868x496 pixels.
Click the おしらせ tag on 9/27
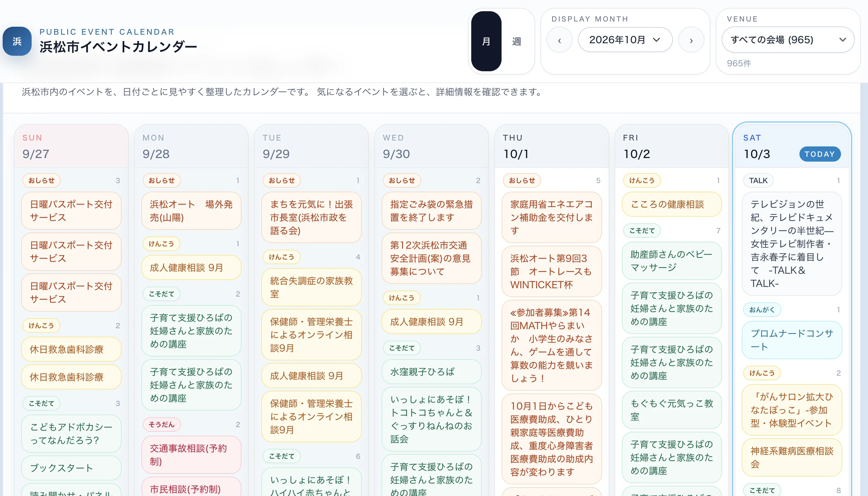41,180
